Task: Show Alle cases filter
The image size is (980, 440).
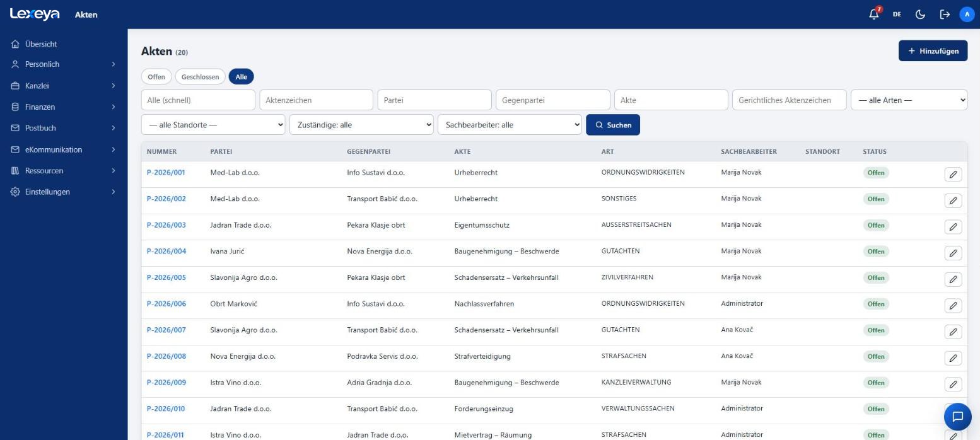Action: (242, 77)
